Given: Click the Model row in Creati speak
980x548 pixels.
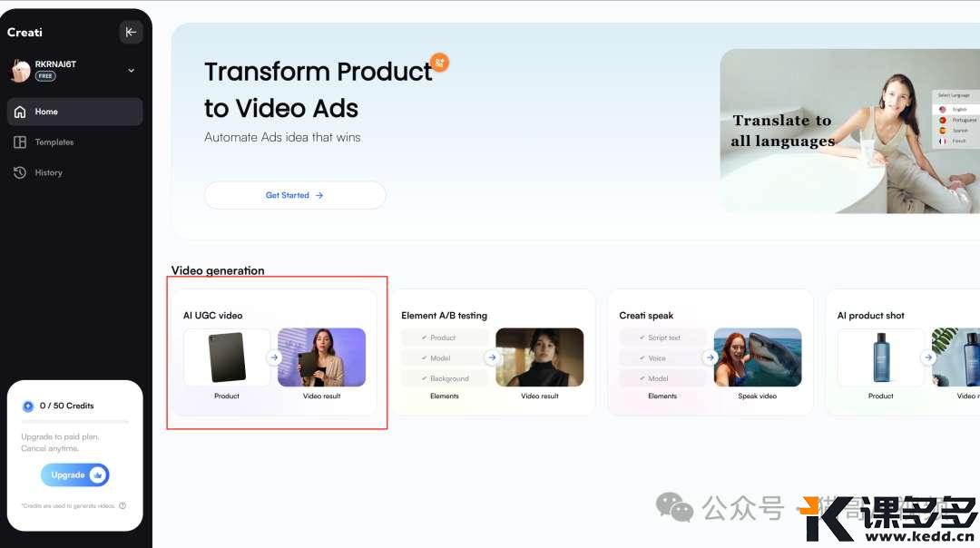Looking at the screenshot, I should click(663, 378).
